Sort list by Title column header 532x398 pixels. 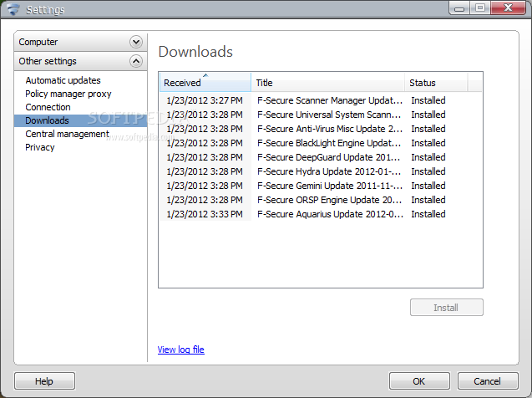(x=327, y=82)
